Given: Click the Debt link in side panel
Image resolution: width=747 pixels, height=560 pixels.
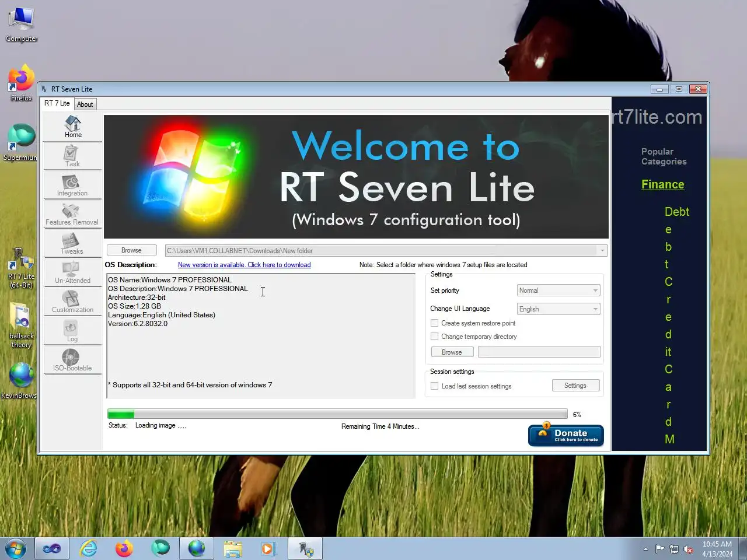Looking at the screenshot, I should click(x=677, y=212).
